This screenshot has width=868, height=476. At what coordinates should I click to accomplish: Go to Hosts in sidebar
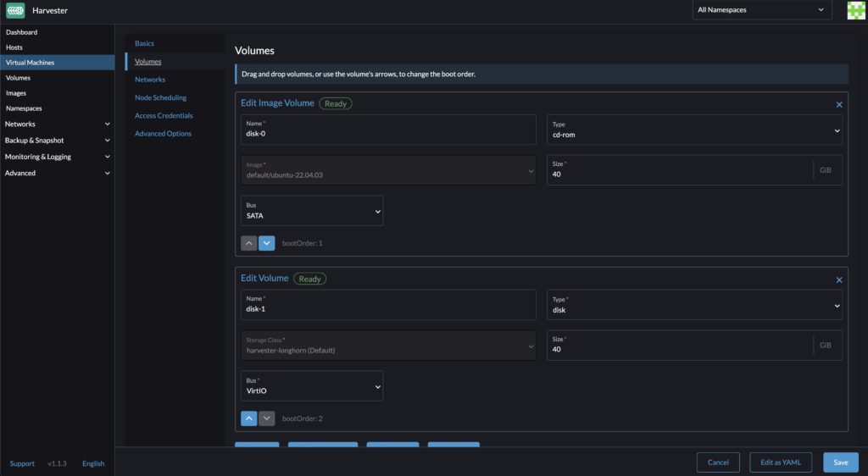coord(14,47)
